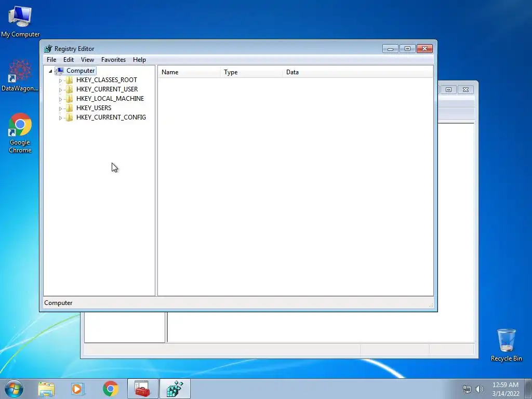This screenshot has height=399, width=532.
Task: Select HKEY_CURRENT_CONFIG in the tree
Action: (111, 117)
